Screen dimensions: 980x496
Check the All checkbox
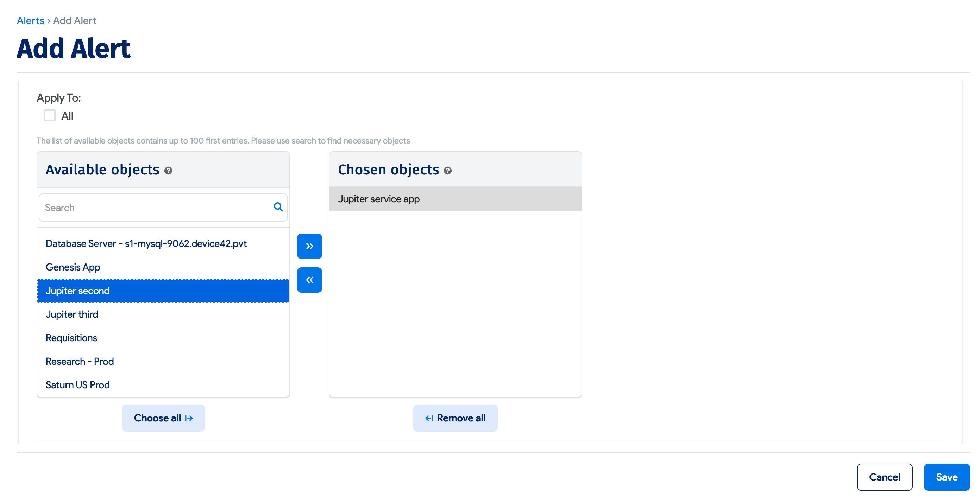pyautogui.click(x=49, y=115)
